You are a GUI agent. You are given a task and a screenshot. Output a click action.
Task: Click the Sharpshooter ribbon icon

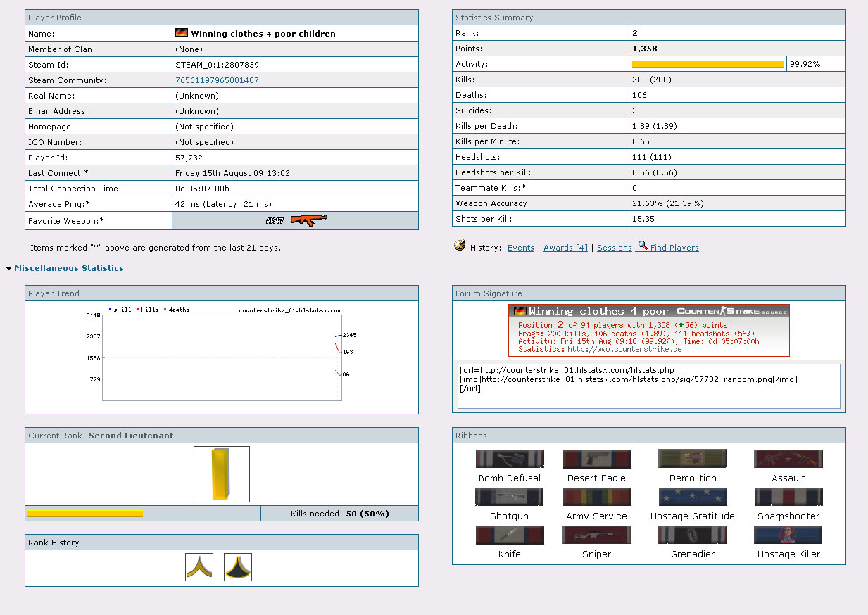788,497
